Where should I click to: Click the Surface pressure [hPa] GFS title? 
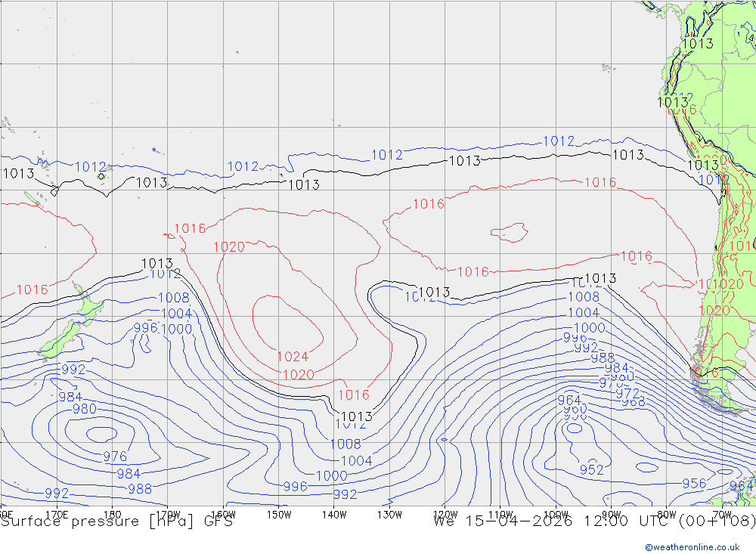click(x=116, y=522)
